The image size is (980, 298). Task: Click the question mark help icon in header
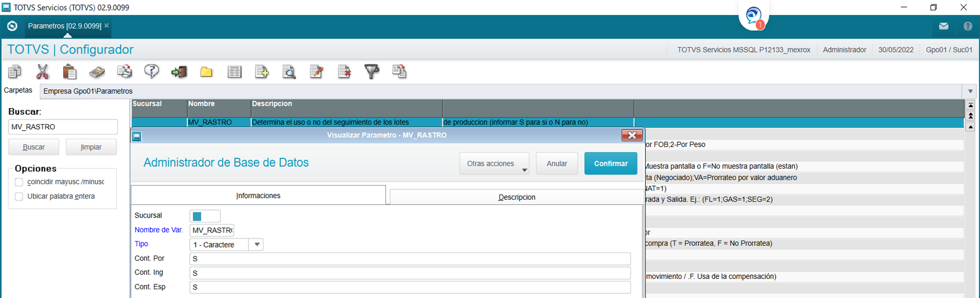click(x=968, y=26)
